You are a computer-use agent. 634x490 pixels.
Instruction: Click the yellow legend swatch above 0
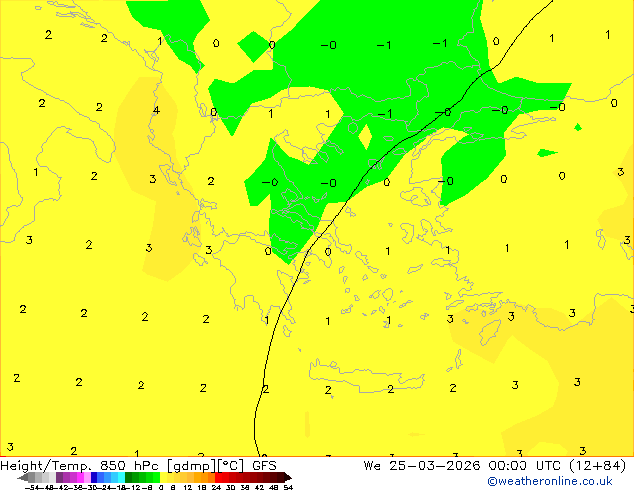tap(163, 477)
